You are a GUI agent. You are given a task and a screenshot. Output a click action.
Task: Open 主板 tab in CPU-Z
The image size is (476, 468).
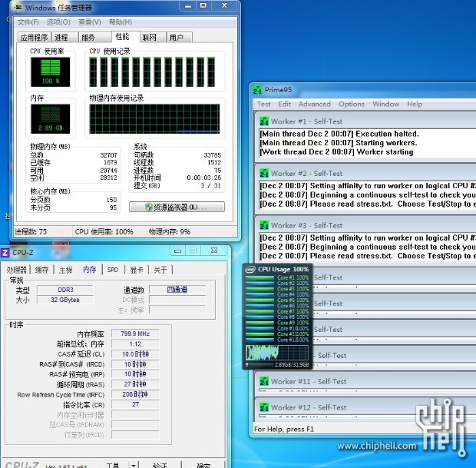(65, 270)
